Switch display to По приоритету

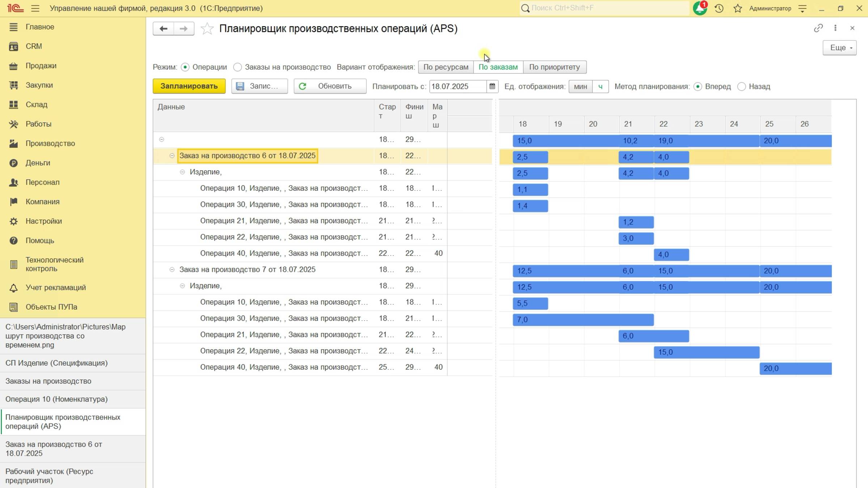point(554,67)
